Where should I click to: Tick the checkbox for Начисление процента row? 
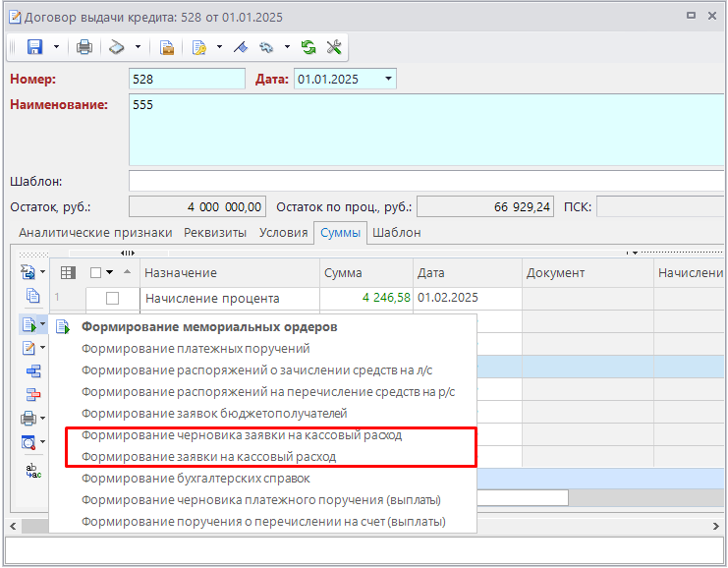[x=112, y=298]
